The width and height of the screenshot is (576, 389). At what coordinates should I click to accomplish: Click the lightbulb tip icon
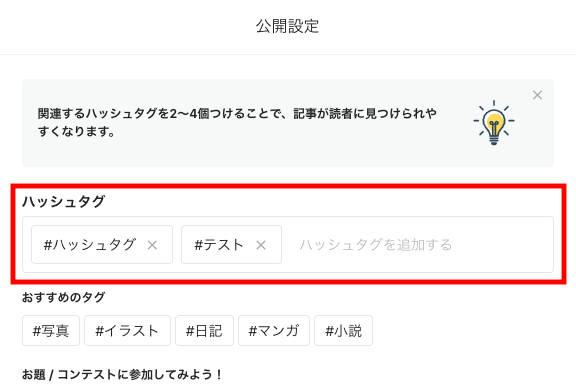click(x=494, y=123)
